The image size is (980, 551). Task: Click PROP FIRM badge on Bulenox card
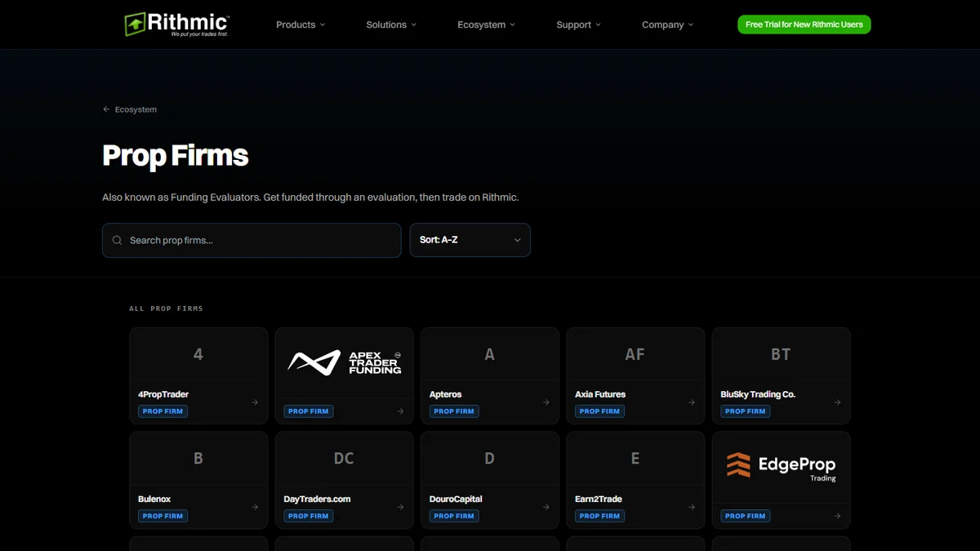point(163,516)
